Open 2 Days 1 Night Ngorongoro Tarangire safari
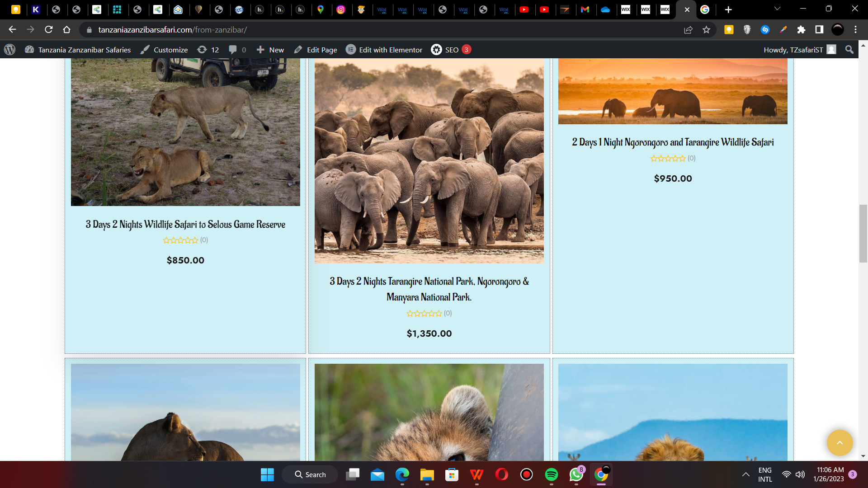The width and height of the screenshot is (868, 488). coord(673,142)
